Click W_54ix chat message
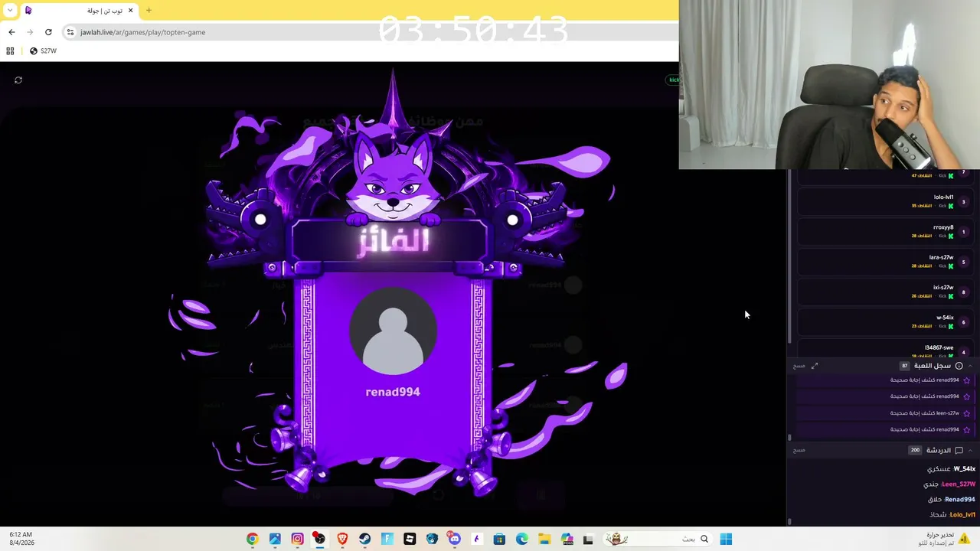980x551 pixels. (951, 469)
